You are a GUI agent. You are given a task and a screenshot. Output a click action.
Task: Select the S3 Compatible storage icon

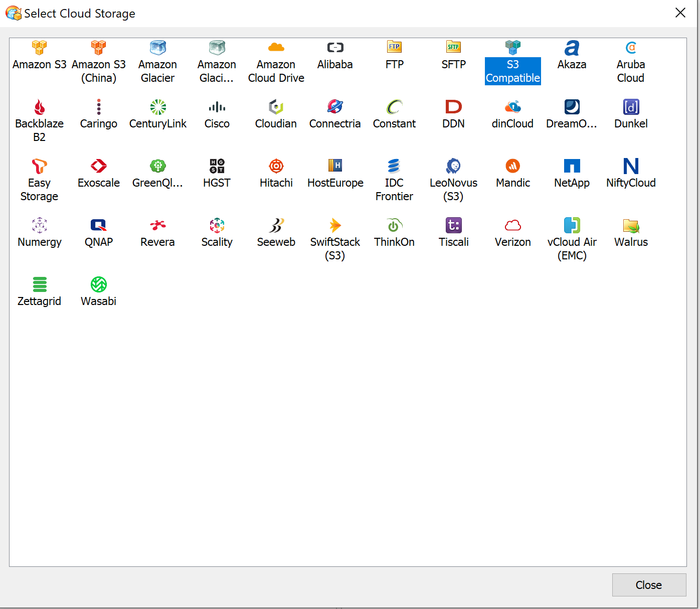coord(512,48)
